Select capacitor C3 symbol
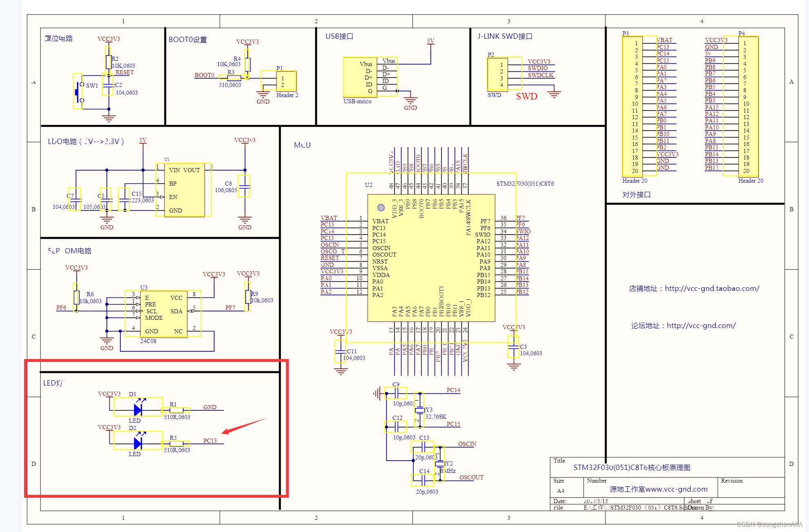 click(x=513, y=347)
